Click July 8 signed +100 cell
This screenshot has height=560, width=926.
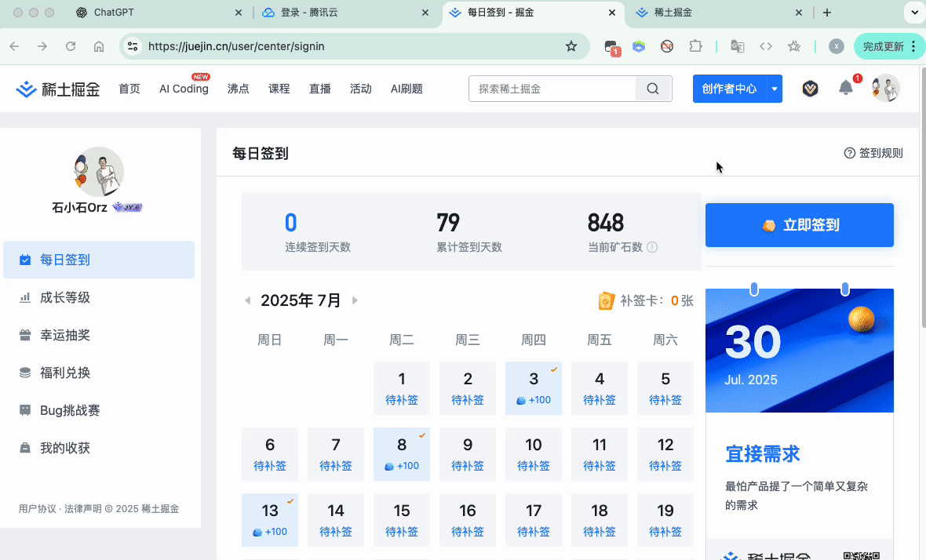pos(402,454)
